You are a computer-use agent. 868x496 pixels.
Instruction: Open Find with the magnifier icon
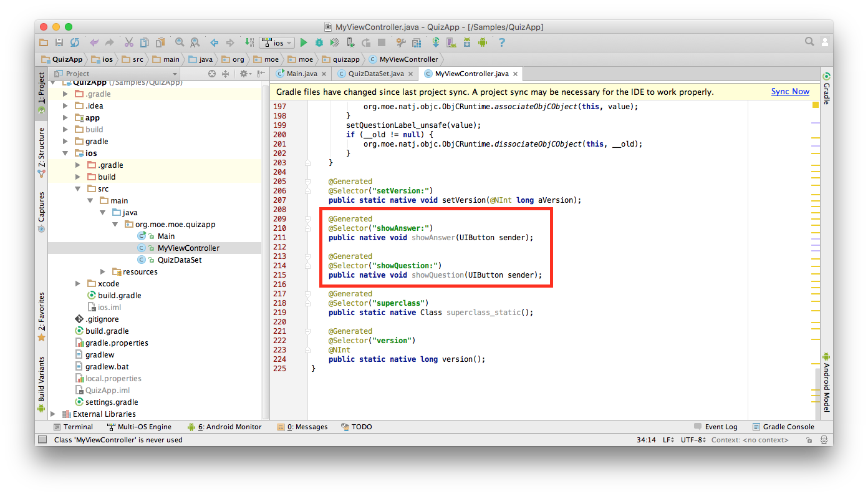(x=180, y=42)
